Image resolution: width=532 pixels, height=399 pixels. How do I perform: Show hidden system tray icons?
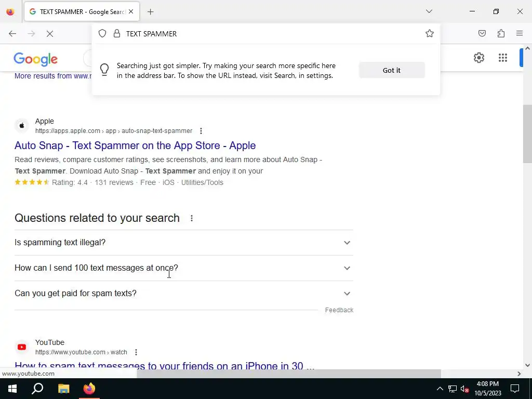pyautogui.click(x=440, y=389)
